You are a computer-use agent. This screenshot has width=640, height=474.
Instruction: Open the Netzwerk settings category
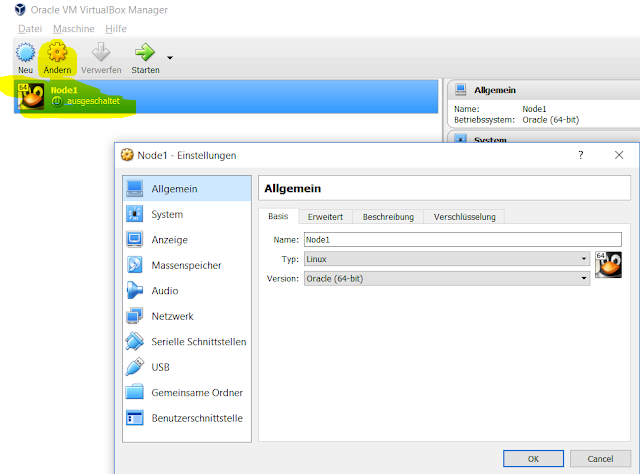tap(187, 316)
